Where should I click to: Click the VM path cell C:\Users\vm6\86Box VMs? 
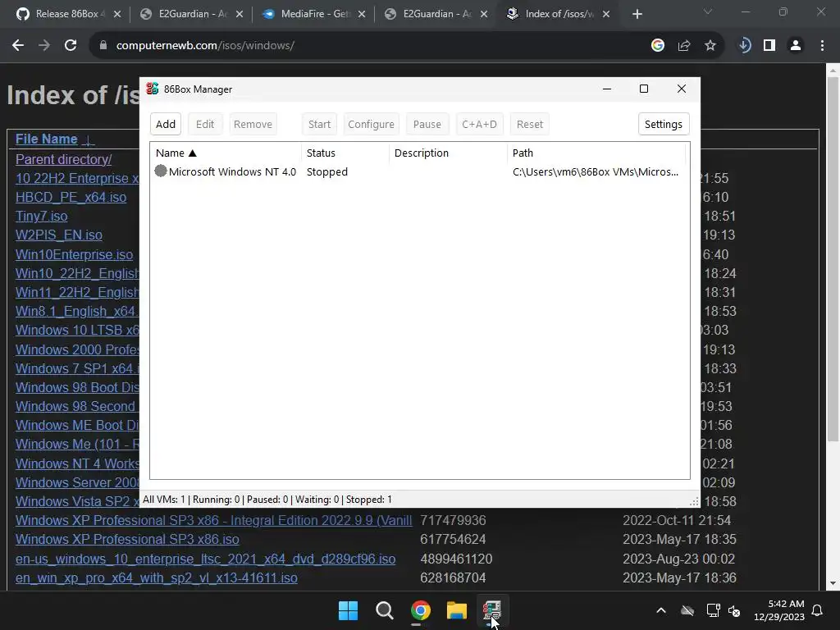click(596, 172)
